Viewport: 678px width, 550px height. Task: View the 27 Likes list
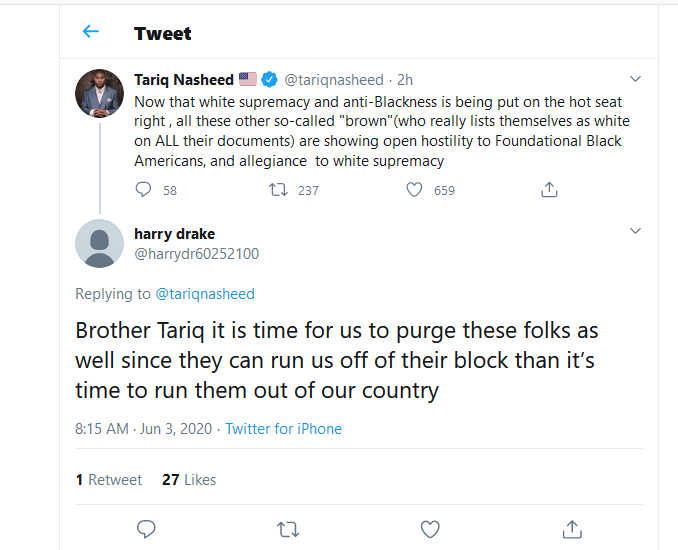coord(189,480)
